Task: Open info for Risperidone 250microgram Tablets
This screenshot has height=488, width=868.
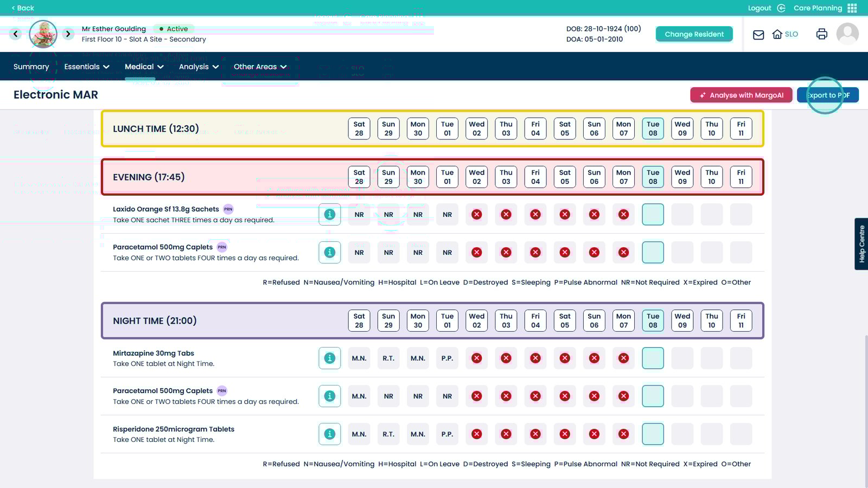Action: (329, 434)
